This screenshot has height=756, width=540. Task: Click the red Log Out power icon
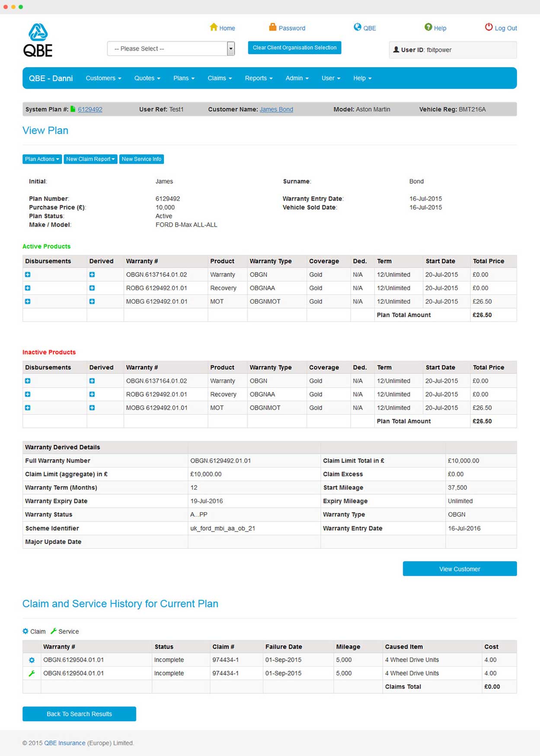coord(489,27)
